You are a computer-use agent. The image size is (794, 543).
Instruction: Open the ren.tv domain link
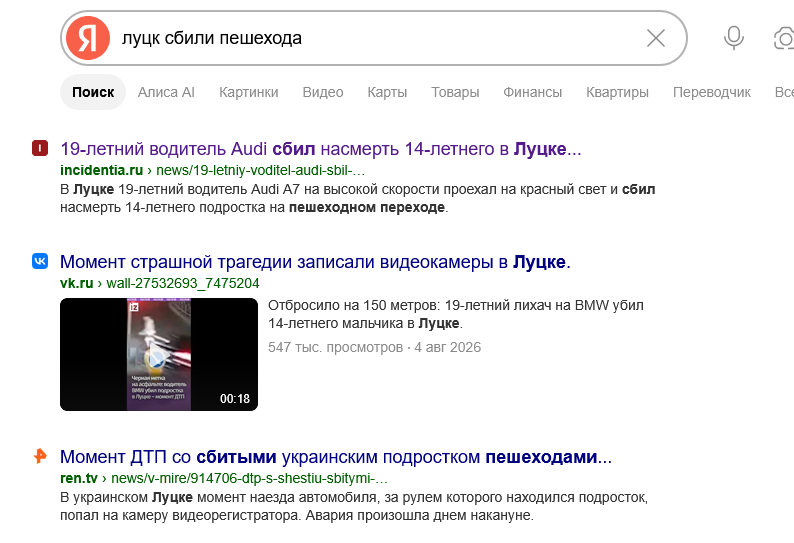[78, 478]
